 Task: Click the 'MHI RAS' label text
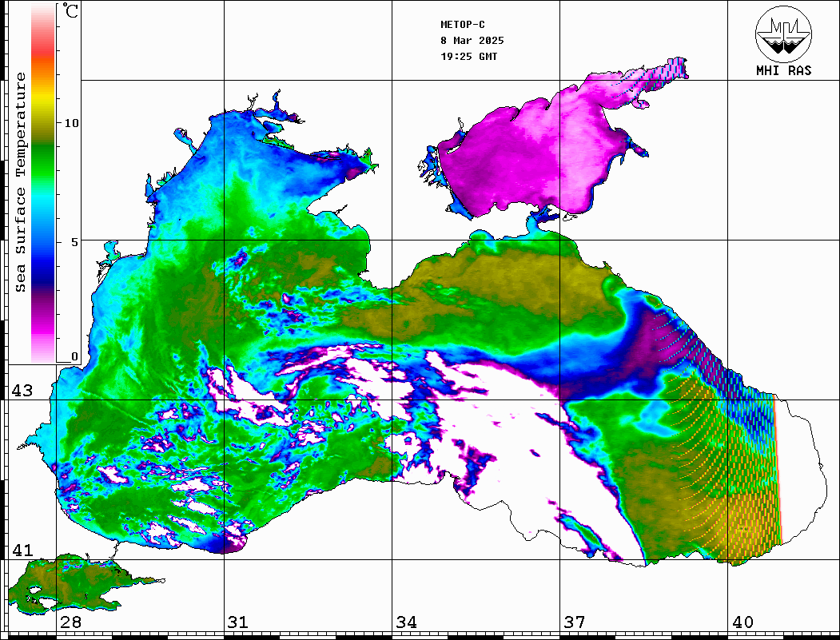(x=783, y=70)
